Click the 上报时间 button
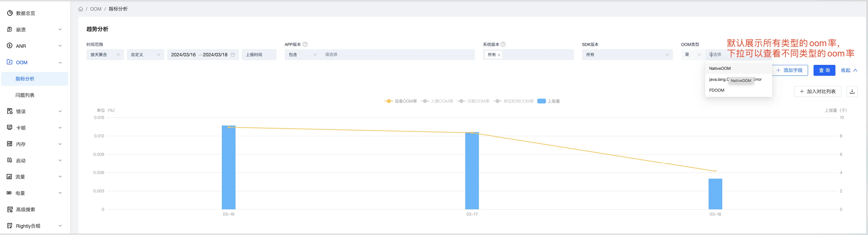 coord(259,54)
